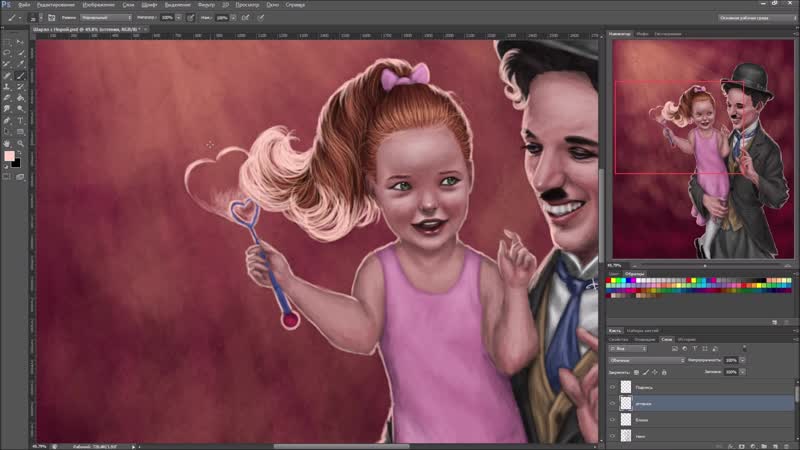Image resolution: width=800 pixels, height=450 pixels.
Task: Open the layer opacity dropdown arrow
Action: click(x=742, y=360)
